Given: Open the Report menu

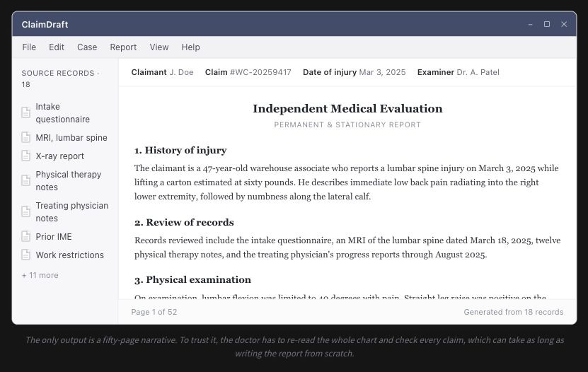Looking at the screenshot, I should (123, 47).
